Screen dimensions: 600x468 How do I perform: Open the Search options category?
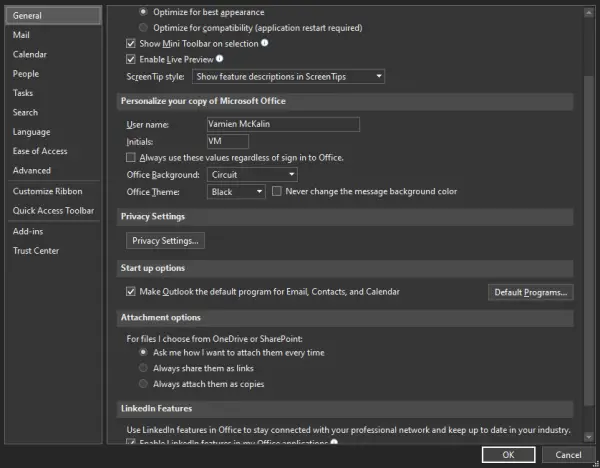pos(53,113)
